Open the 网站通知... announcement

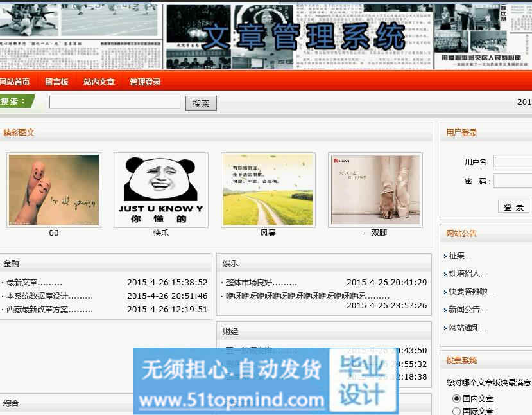467,328
